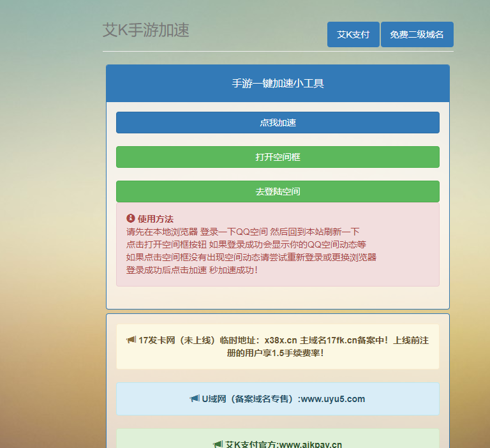Click the megaphone icon beside U域网

(195, 398)
